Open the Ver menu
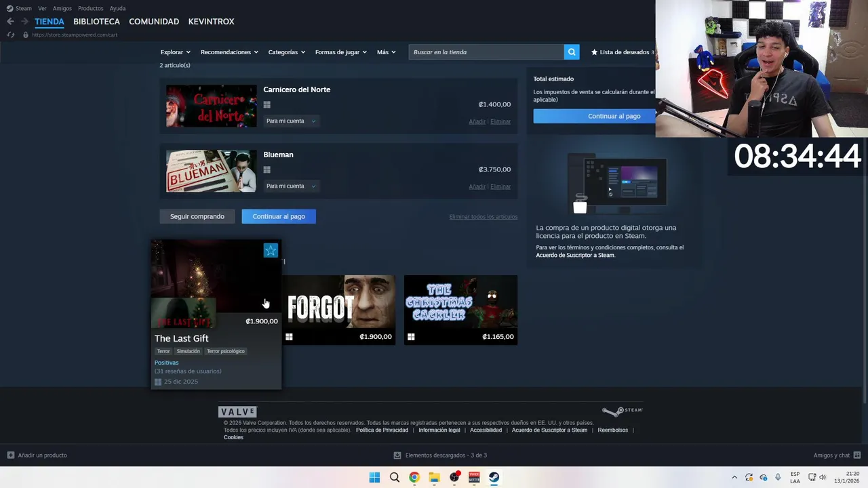Viewport: 868px width, 488px height. pyautogui.click(x=42, y=8)
